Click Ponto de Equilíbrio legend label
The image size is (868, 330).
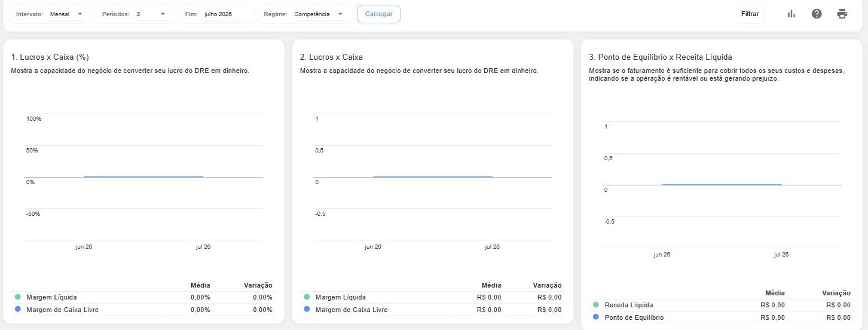[634, 317]
